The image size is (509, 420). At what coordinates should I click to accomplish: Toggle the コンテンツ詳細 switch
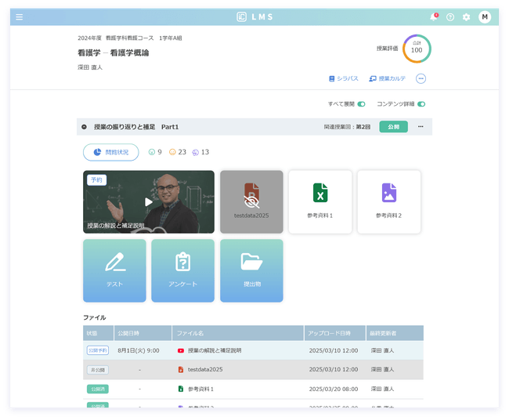(x=421, y=104)
